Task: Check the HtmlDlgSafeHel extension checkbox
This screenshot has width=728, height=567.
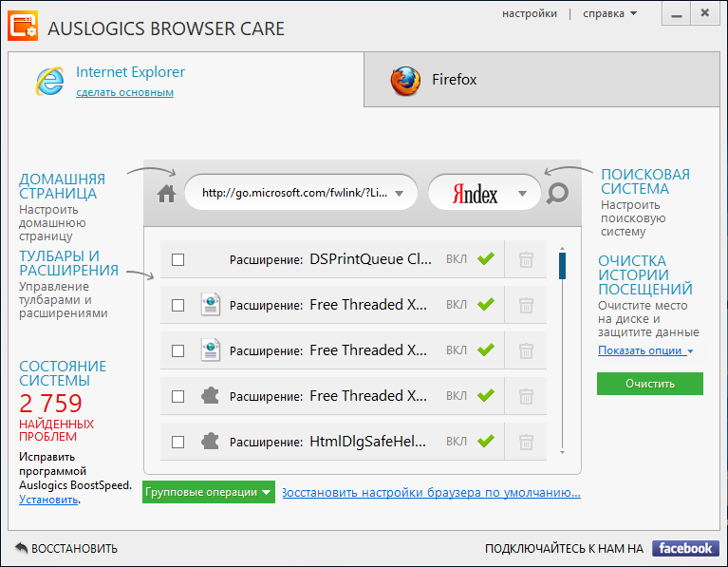Action: click(177, 442)
